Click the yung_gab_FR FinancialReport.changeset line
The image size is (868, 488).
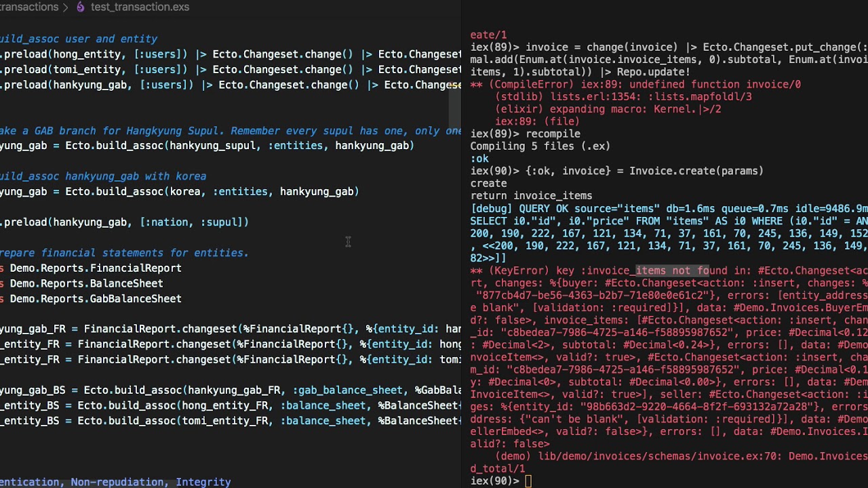point(231,329)
